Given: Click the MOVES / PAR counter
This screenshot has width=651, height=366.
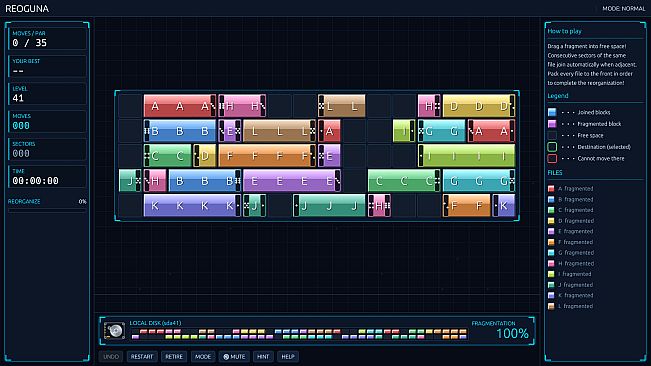Looking at the screenshot, I should pyautogui.click(x=47, y=39).
